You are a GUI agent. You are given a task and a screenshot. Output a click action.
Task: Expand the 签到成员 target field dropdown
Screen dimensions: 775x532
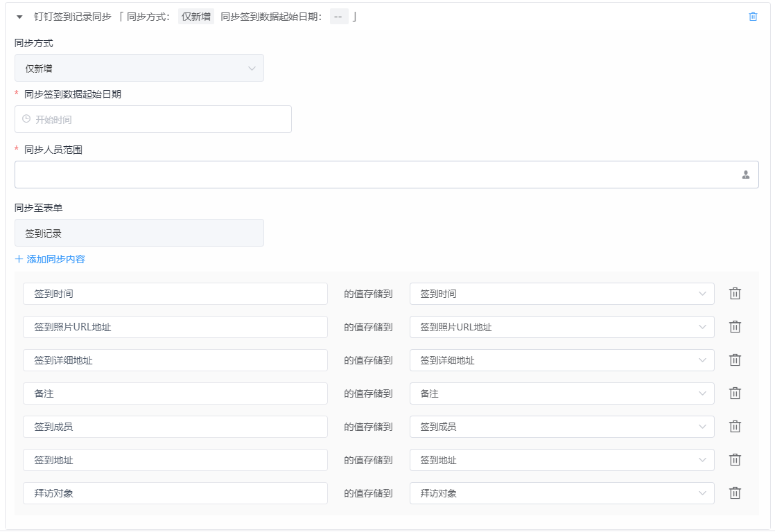coord(561,427)
